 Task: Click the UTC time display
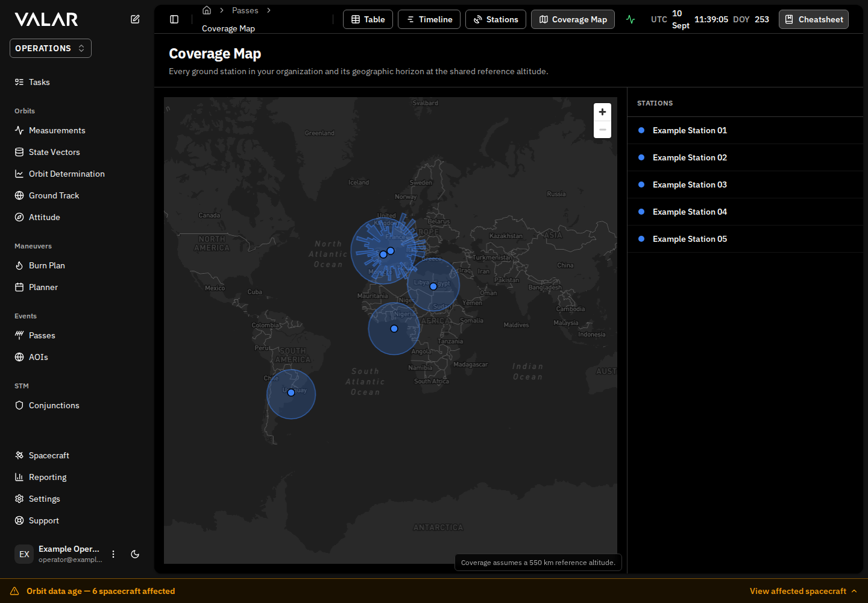(710, 19)
